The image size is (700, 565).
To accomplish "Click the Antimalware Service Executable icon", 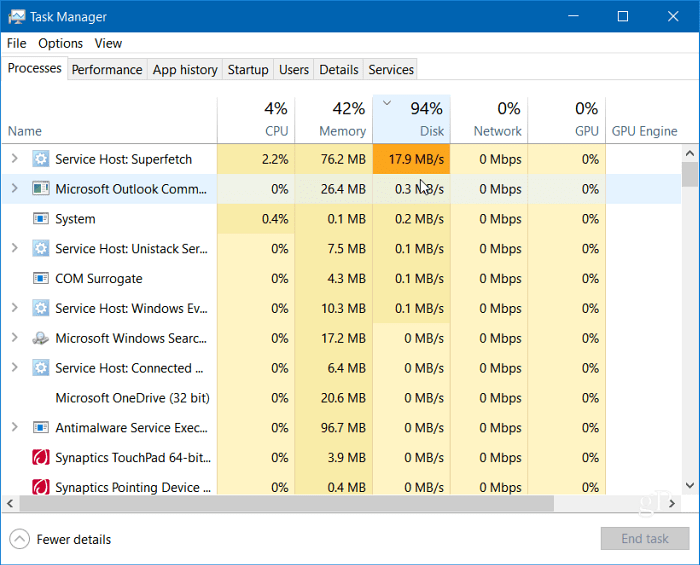I will coord(41,428).
